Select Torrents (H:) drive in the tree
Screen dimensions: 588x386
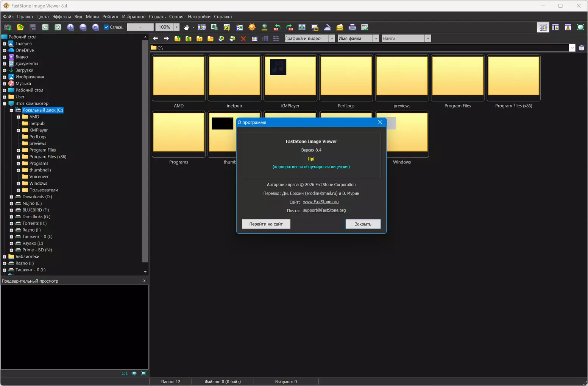click(x=34, y=223)
